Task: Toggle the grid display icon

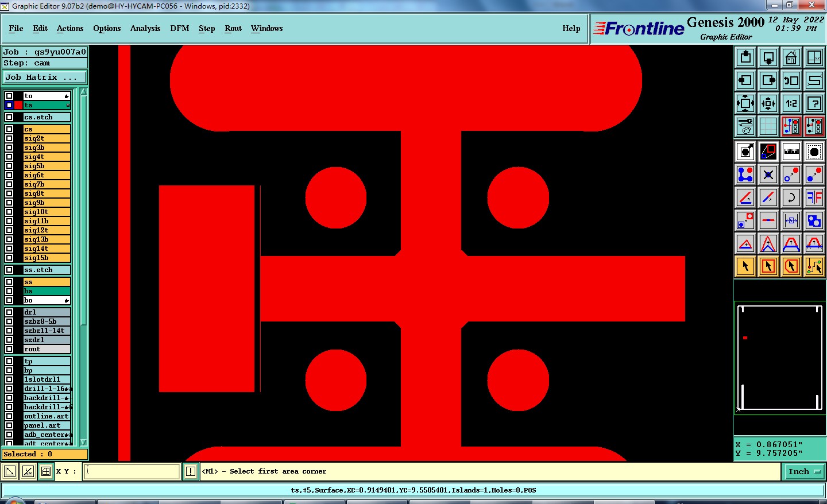Action: coord(768,126)
